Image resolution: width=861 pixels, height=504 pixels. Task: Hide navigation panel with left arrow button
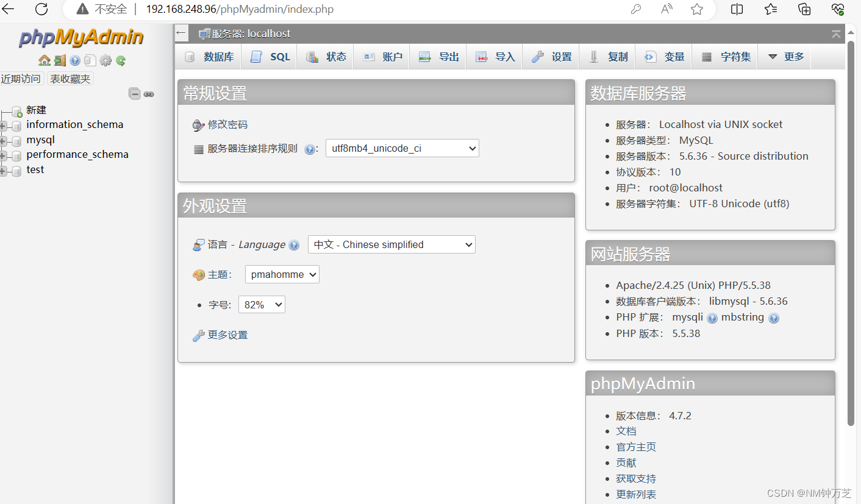181,34
